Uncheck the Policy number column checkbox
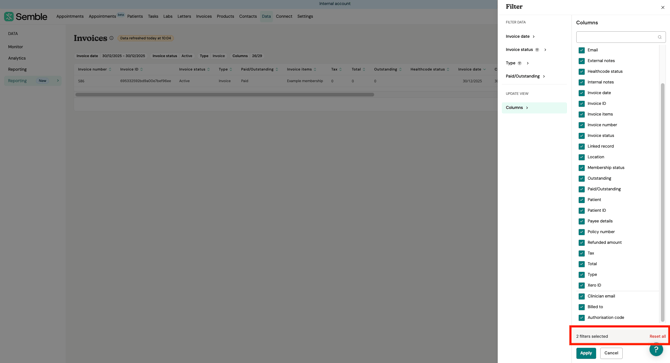 582,232
